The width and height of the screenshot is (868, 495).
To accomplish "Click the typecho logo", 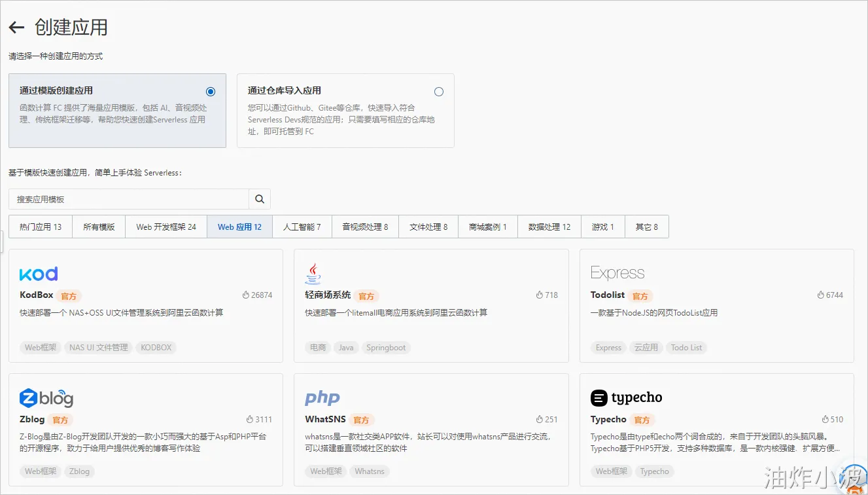I will coord(627,397).
